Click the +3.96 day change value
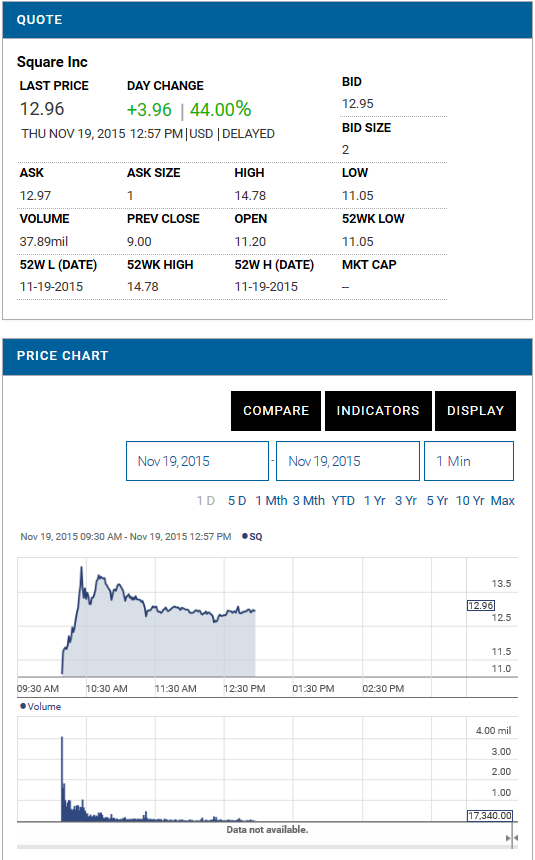The width and height of the screenshot is (535, 860). pos(149,110)
